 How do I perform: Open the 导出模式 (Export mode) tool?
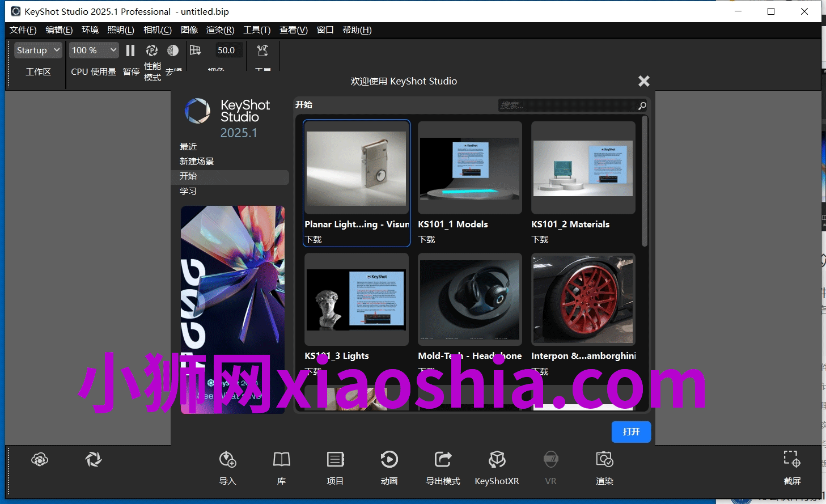[x=442, y=466]
